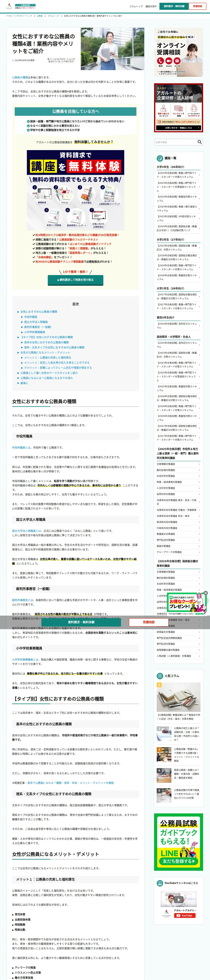
Task: Open popular column ranked 1 thumbnail
Action: pos(178,697)
